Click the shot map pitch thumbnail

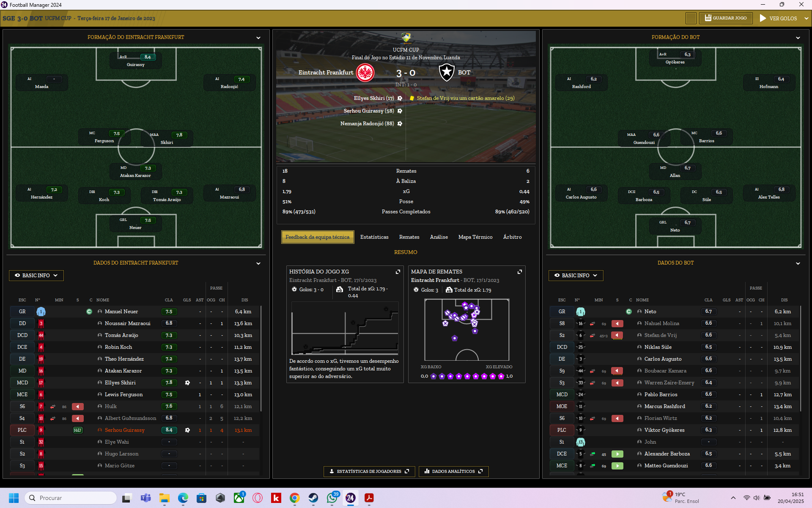(x=466, y=330)
